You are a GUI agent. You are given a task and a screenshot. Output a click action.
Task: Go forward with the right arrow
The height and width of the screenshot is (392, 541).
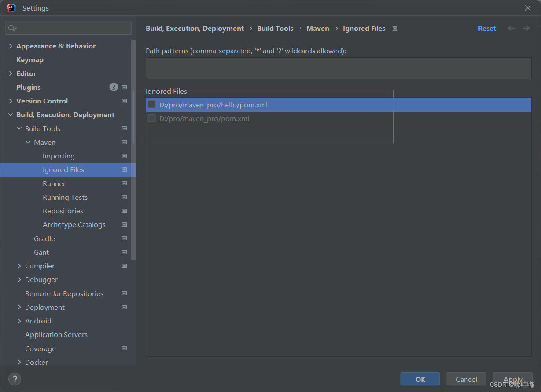[x=526, y=28]
